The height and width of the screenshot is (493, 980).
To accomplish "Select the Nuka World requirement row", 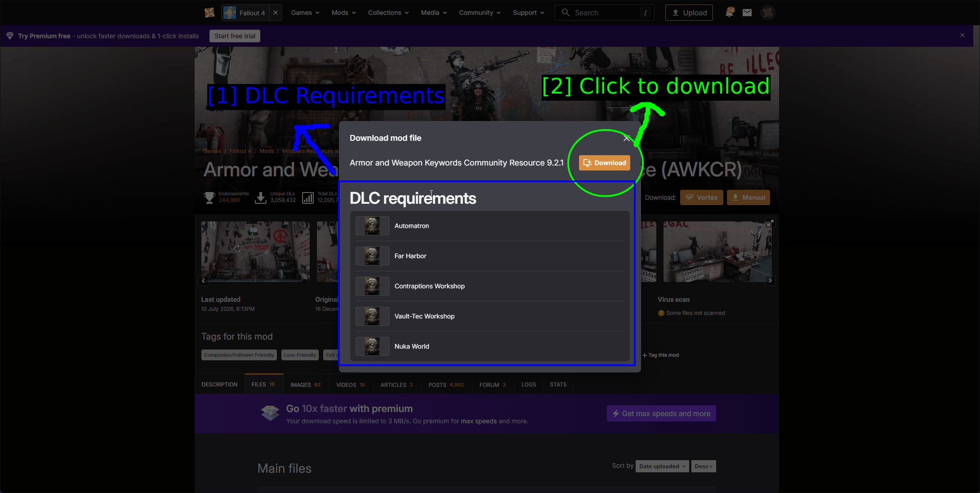I will [490, 346].
